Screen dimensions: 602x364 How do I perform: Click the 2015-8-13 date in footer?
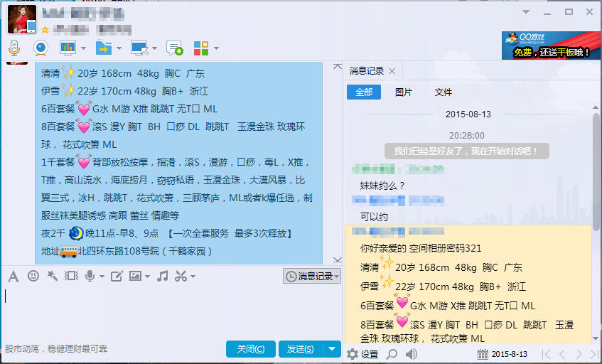pyautogui.click(x=510, y=354)
